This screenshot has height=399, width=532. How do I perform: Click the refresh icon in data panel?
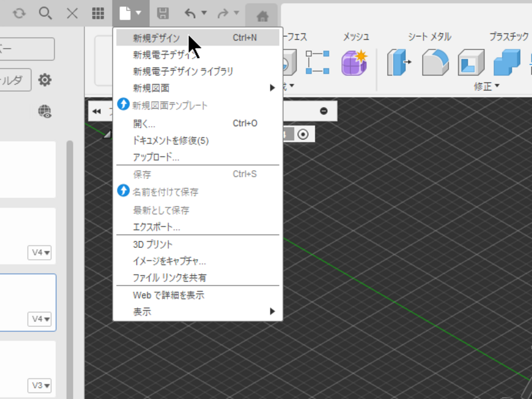(19, 14)
